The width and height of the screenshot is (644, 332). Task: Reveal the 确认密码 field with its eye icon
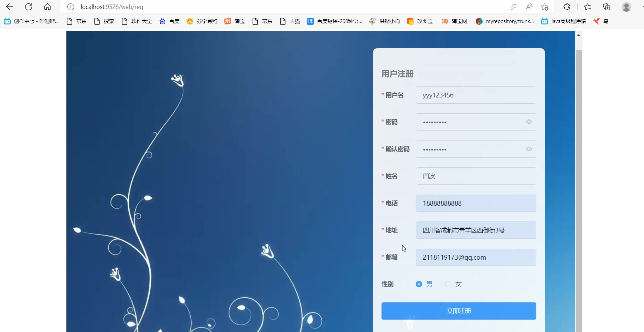(x=529, y=149)
